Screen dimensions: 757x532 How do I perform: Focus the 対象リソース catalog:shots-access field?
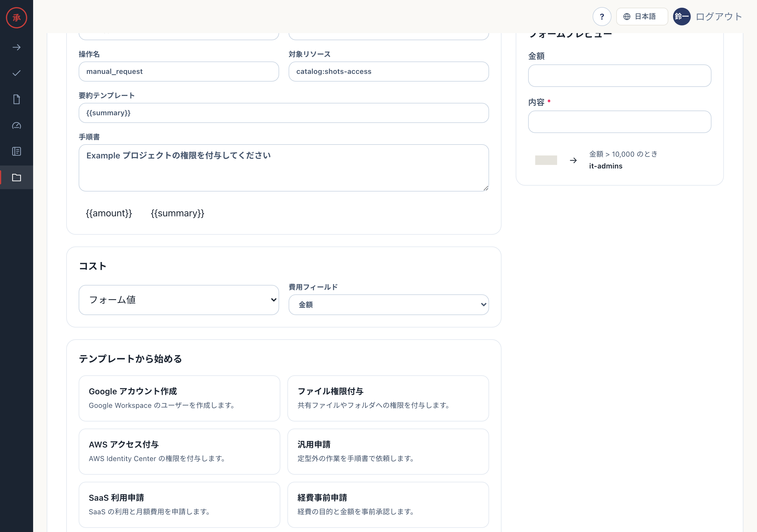tap(388, 72)
